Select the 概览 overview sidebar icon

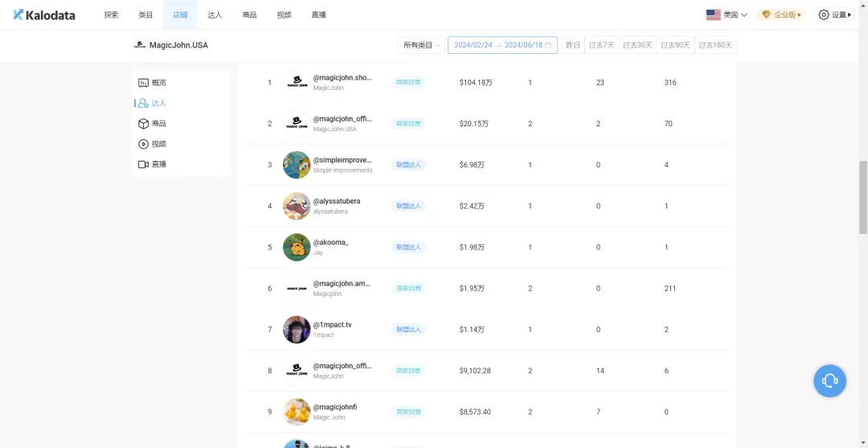coord(143,83)
